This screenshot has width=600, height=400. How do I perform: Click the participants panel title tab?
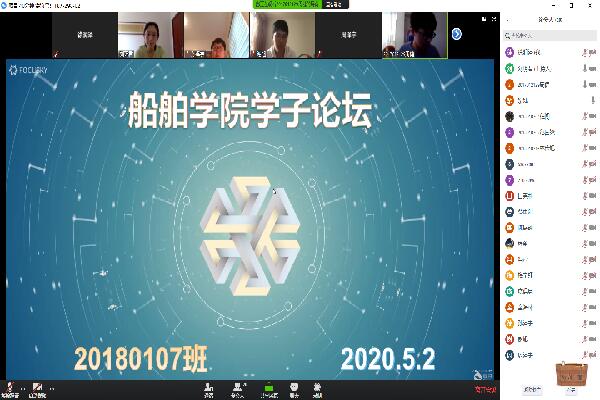(548, 18)
